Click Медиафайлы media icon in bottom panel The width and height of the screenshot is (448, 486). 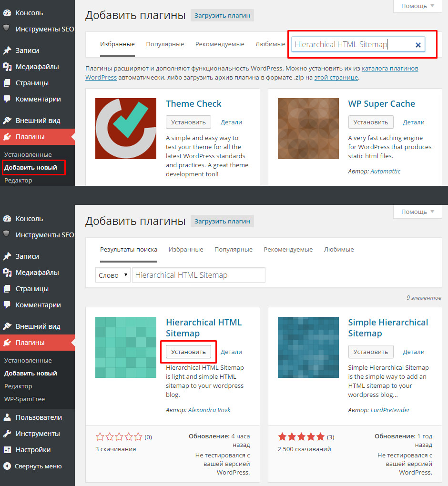(7, 273)
